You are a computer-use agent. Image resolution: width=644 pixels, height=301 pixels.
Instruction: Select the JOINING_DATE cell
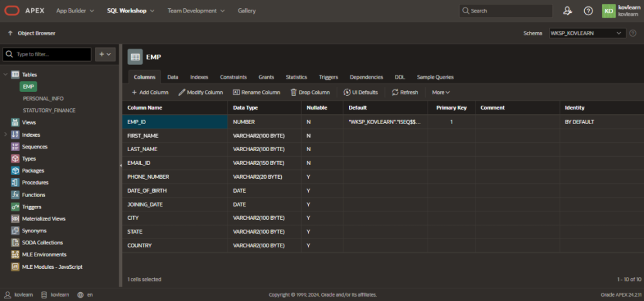coord(175,205)
